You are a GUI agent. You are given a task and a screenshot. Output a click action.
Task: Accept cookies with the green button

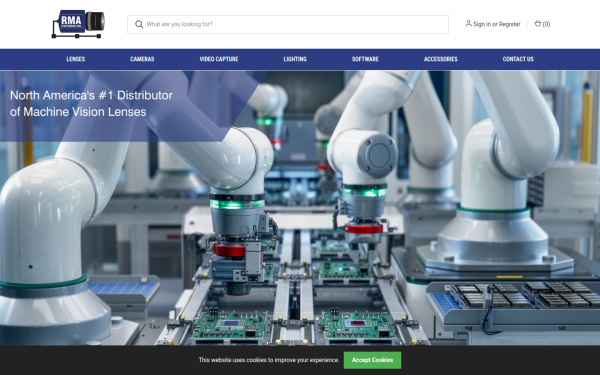[x=372, y=360]
